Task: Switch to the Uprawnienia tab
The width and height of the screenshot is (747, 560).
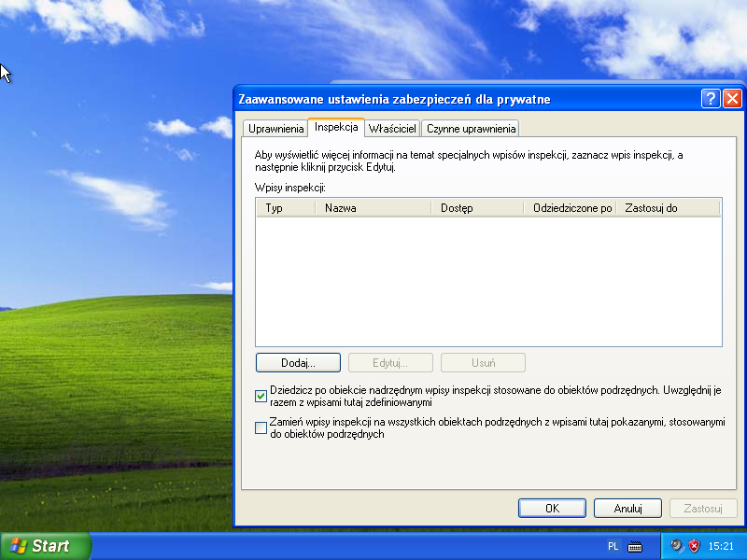Action: pos(275,129)
